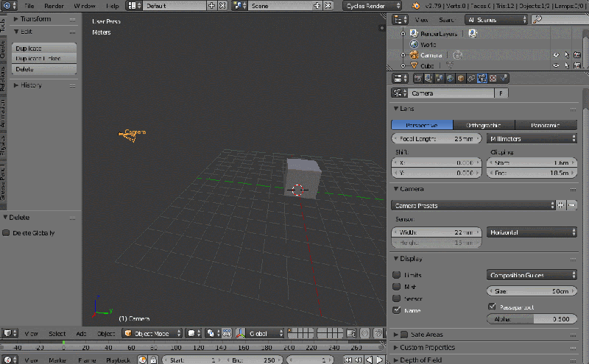Click the 3D manipulator axis icon
This screenshot has width=589, height=364.
(241, 333)
